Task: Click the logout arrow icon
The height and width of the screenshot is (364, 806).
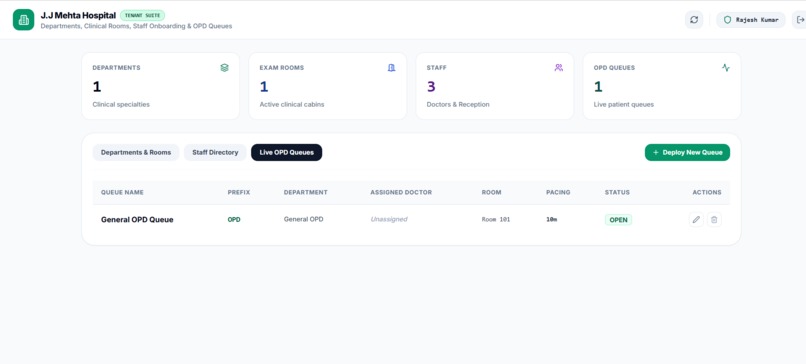Action: tap(800, 20)
